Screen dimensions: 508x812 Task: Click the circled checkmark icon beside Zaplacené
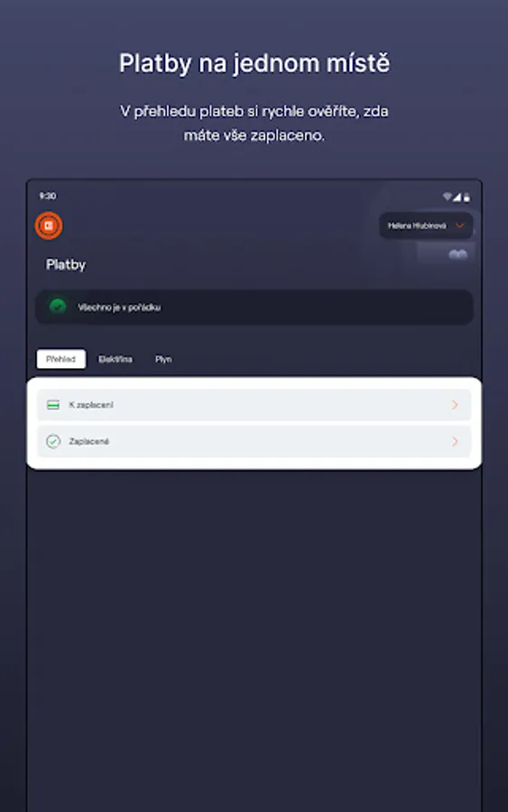point(53,441)
